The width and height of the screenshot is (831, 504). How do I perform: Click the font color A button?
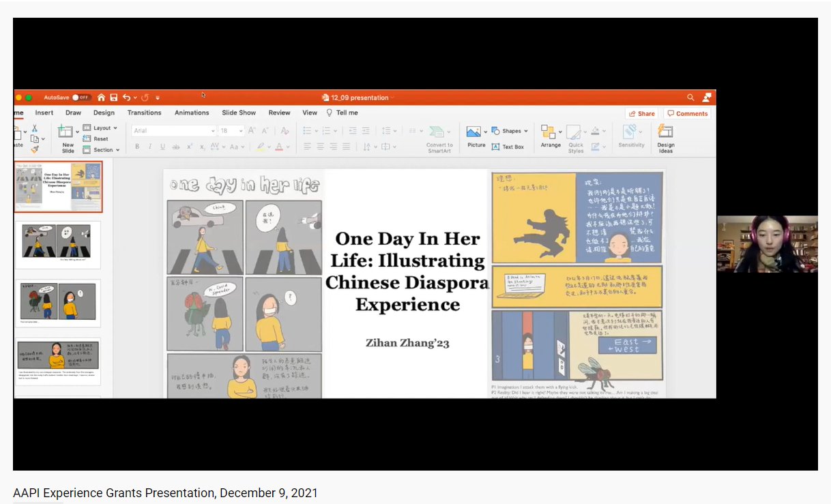click(279, 147)
